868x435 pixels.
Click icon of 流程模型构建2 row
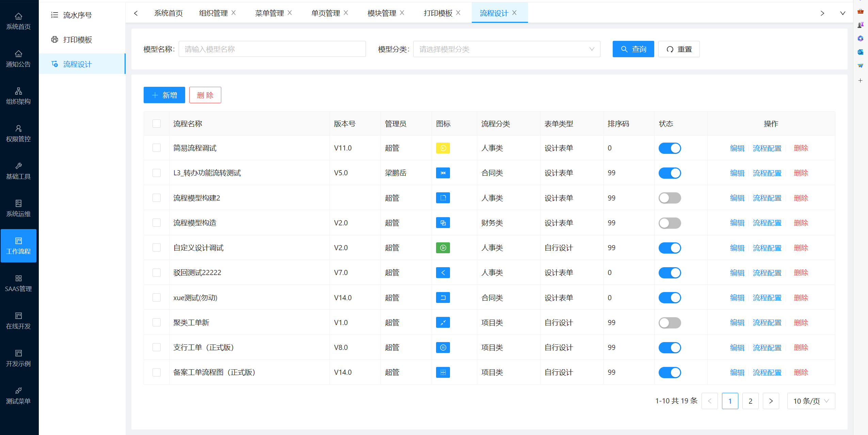point(443,198)
